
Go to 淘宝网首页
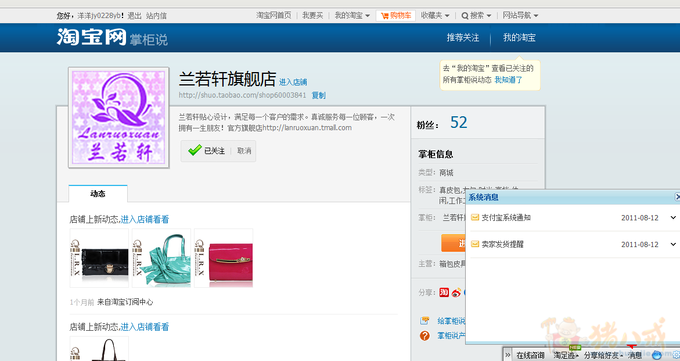coord(274,16)
